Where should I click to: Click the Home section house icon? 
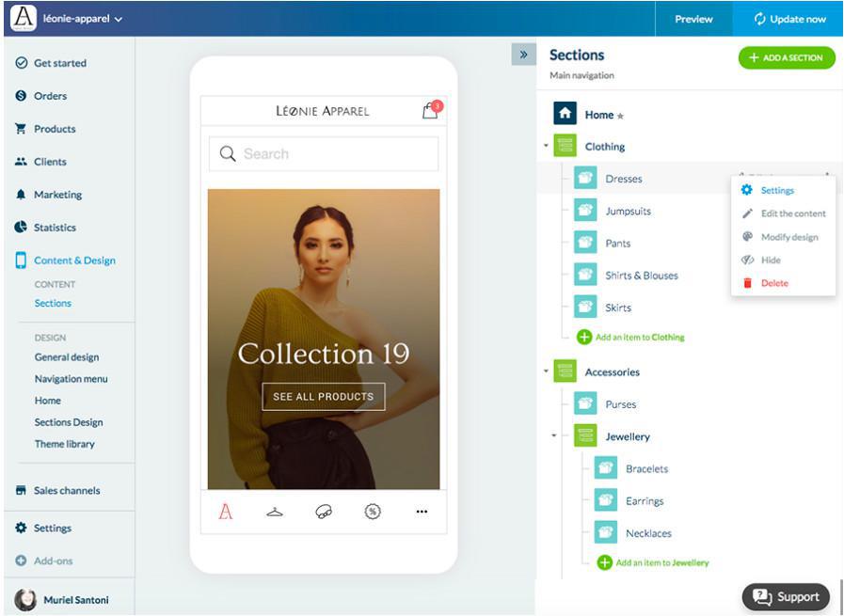(565, 114)
